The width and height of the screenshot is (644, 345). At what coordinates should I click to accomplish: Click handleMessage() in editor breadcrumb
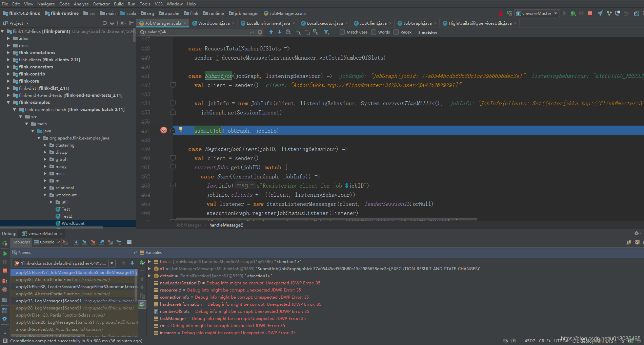[x=226, y=225]
